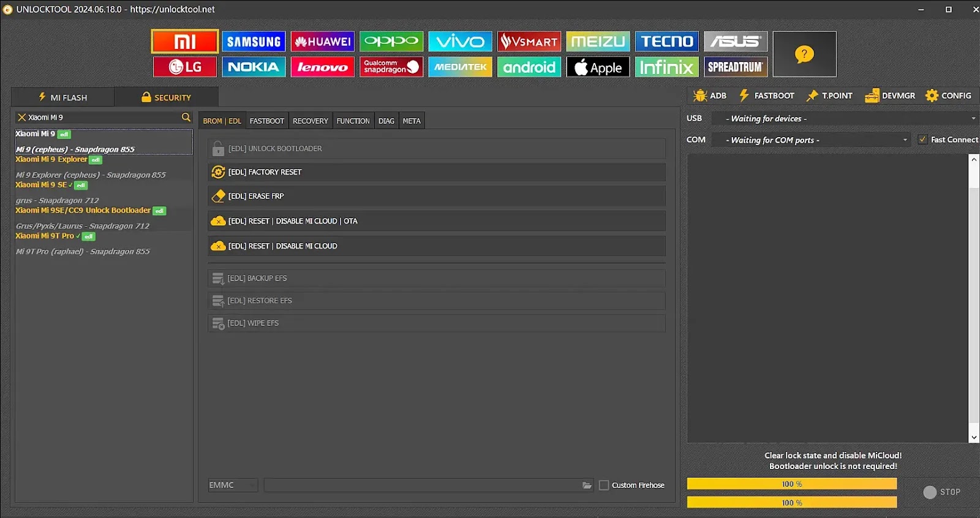This screenshot has height=518, width=980.
Task: Open the question mark help tile
Action: (x=804, y=54)
